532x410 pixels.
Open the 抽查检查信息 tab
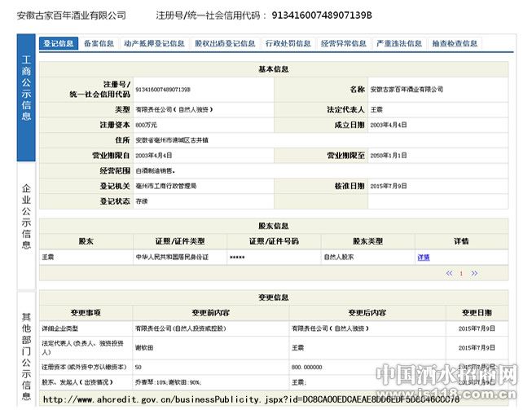(x=455, y=43)
